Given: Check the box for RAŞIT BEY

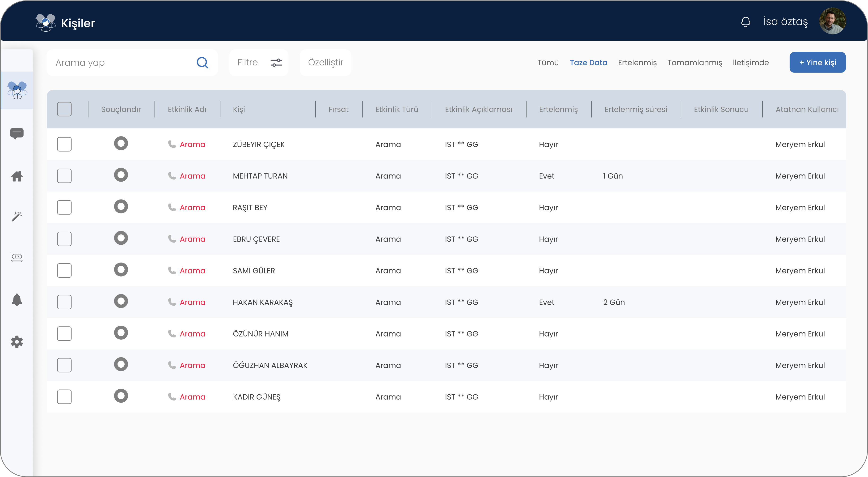Looking at the screenshot, I should [x=64, y=207].
